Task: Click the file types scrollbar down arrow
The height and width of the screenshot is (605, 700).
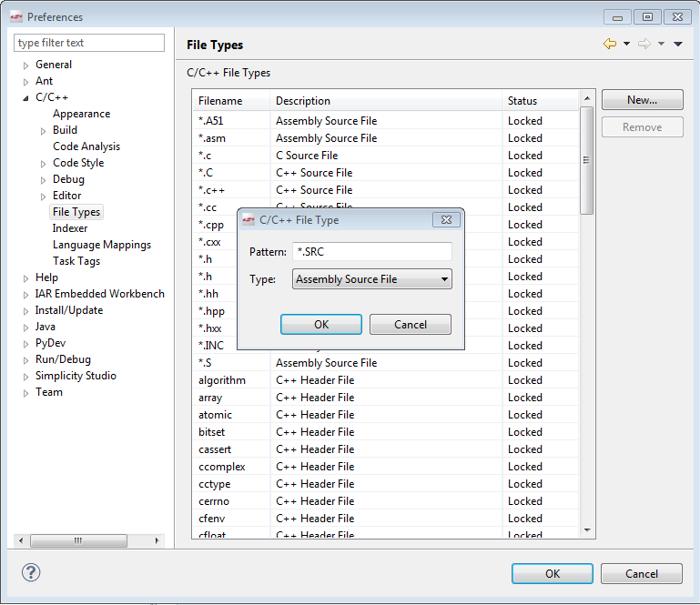Action: point(587,530)
